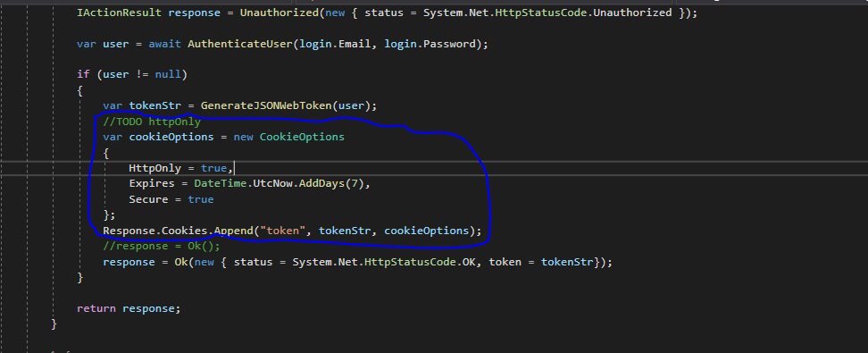The height and width of the screenshot is (353, 868).
Task: Click the Response.Cookies Append method
Action: (233, 231)
